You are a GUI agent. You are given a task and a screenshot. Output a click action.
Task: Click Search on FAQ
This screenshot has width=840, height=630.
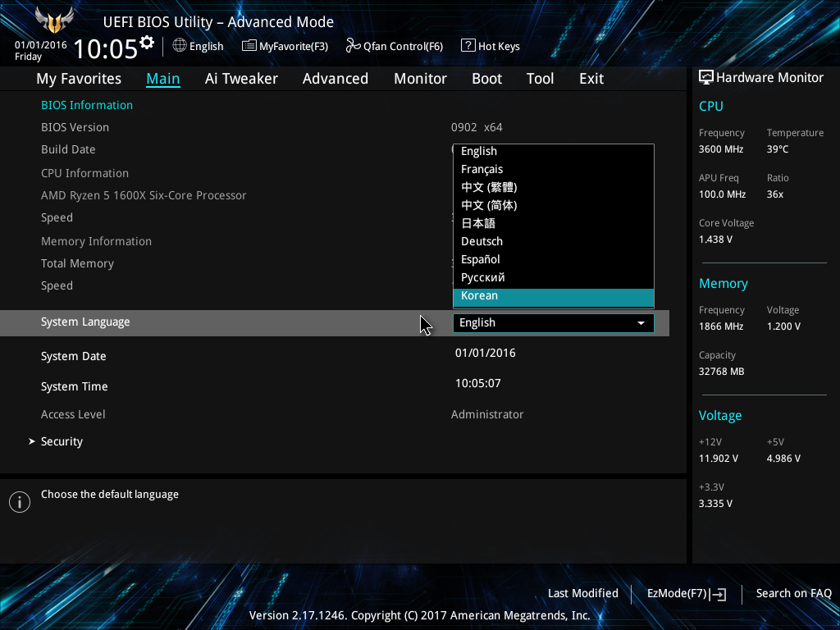pyautogui.click(x=793, y=594)
